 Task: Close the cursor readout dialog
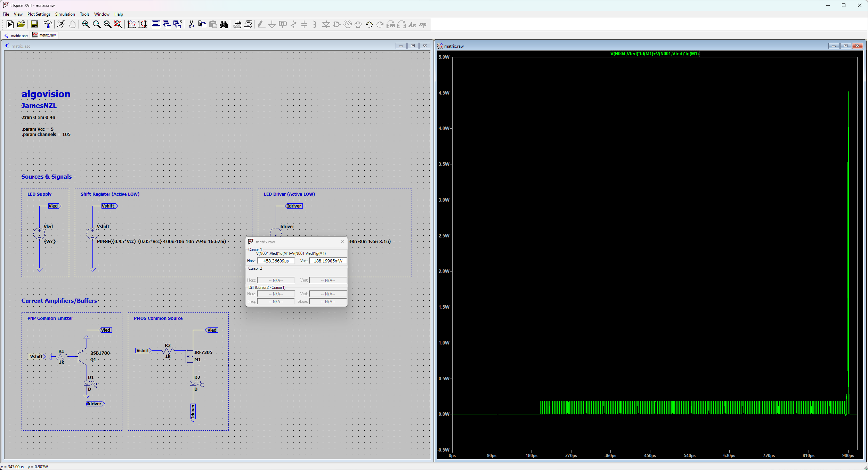pyautogui.click(x=342, y=242)
